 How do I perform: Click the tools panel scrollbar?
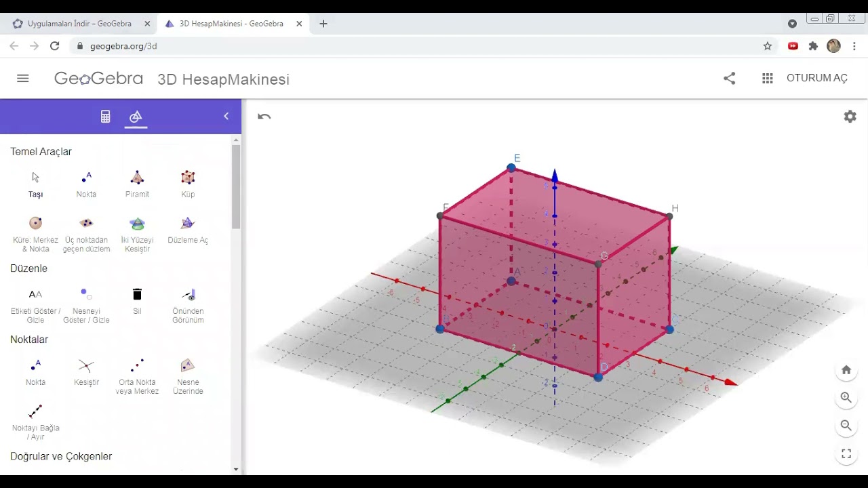(x=236, y=186)
